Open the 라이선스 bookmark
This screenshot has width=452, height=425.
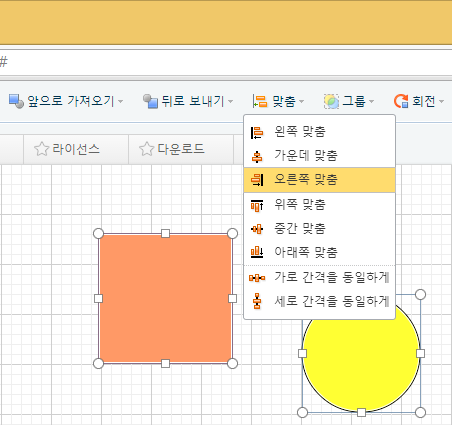pos(67,149)
